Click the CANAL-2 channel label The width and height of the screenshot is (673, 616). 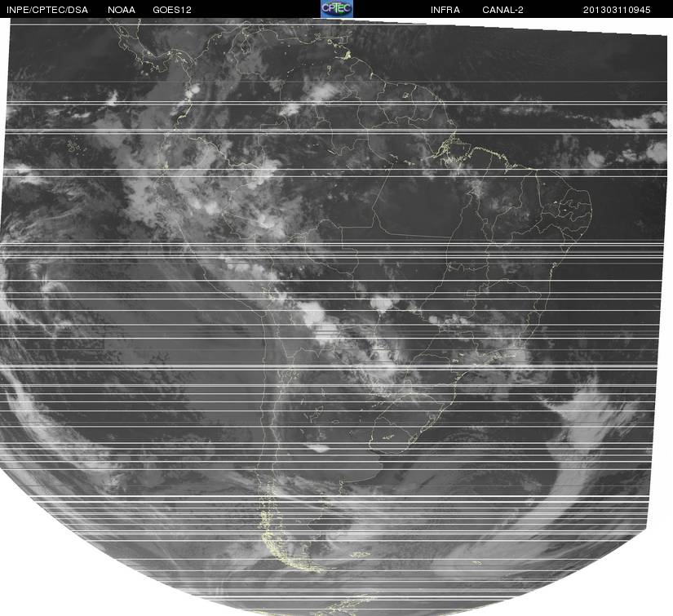(x=503, y=10)
